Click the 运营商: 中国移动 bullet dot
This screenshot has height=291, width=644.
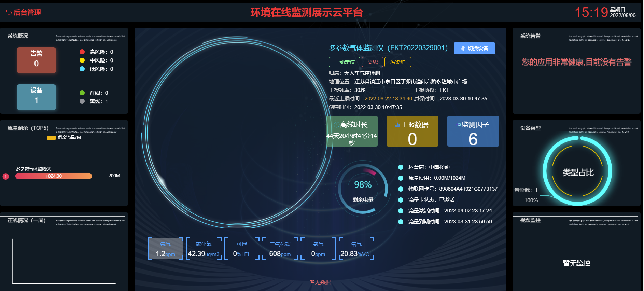[401, 167]
